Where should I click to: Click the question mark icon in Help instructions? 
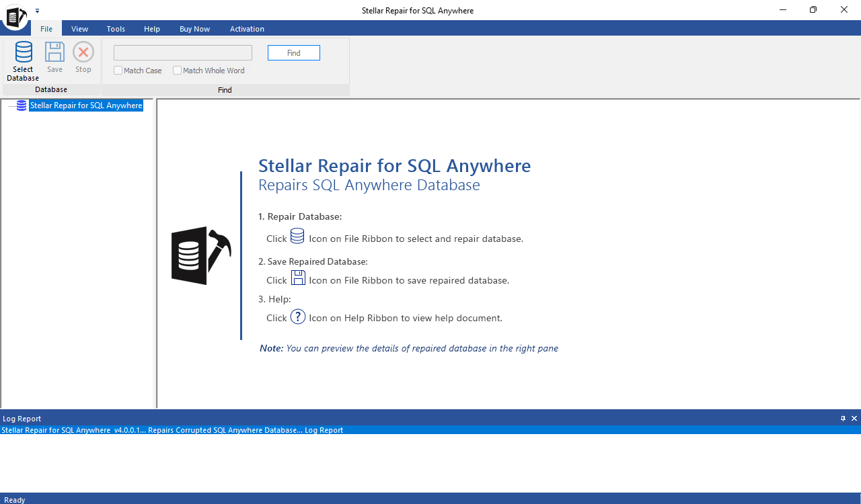(x=298, y=317)
